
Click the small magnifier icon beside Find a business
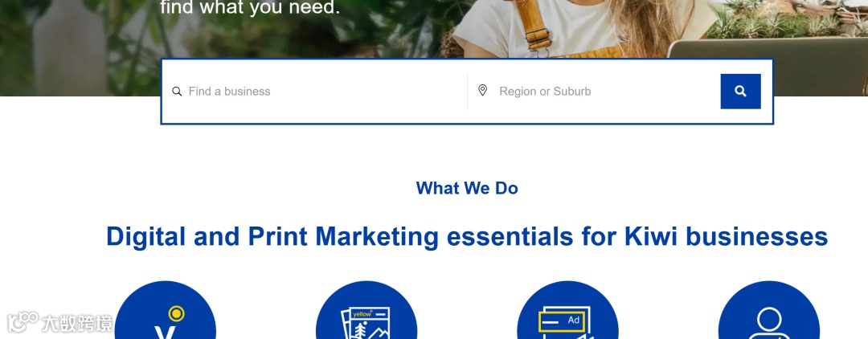pyautogui.click(x=177, y=92)
